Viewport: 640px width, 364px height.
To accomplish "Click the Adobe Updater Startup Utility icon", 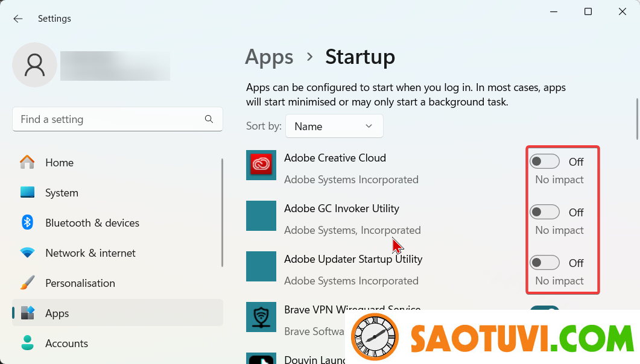I will (261, 266).
